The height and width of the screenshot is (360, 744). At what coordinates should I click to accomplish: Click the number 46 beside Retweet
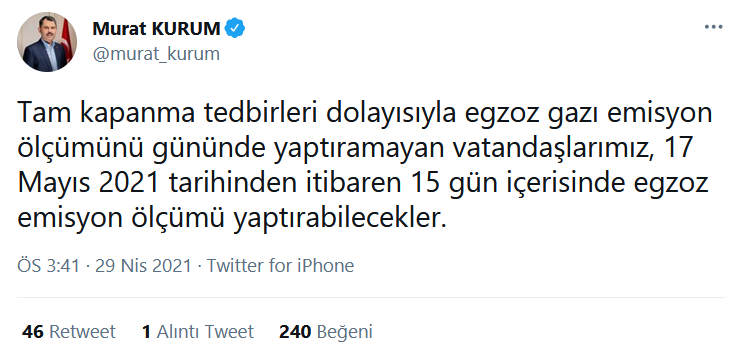pyautogui.click(x=33, y=332)
